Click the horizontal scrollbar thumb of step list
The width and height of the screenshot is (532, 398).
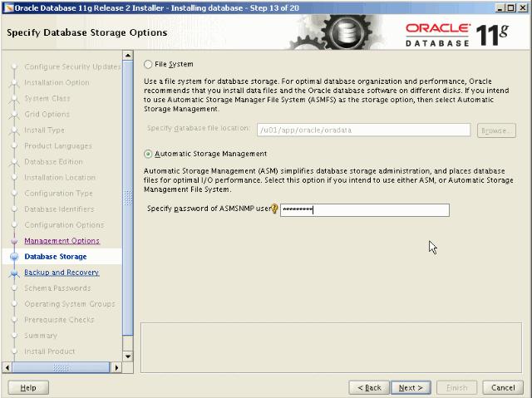61,367
